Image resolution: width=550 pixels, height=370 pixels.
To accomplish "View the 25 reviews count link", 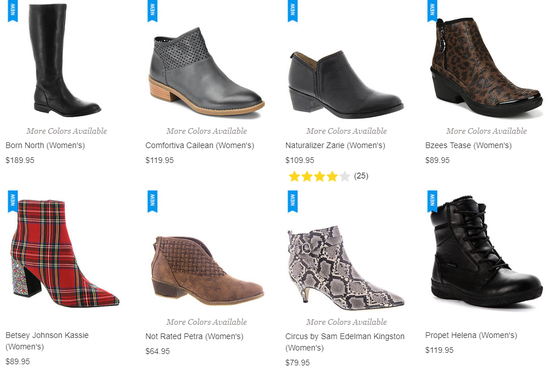I will click(x=361, y=176).
